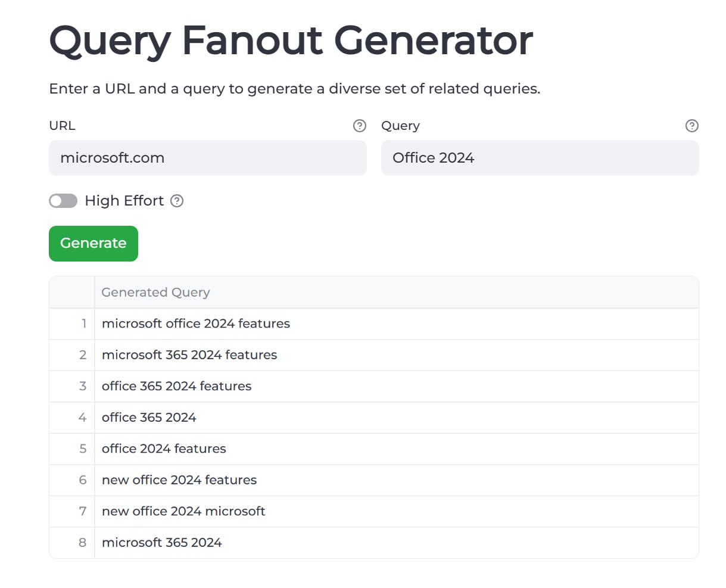Select the 'microsoft 365 2024' row
Image resolution: width=726 pixels, height=588 pixels.
374,543
